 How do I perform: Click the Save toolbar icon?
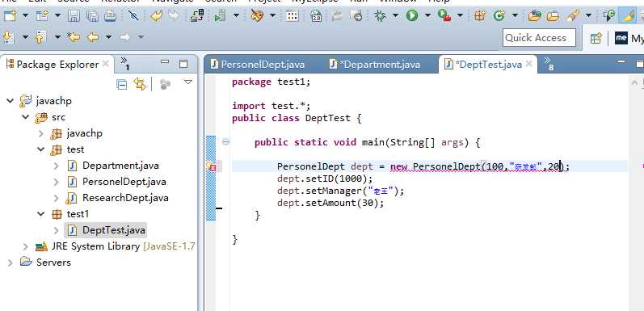click(74, 16)
